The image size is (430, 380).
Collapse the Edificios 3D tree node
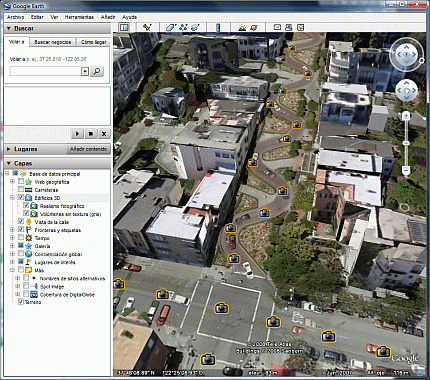pos(12,198)
